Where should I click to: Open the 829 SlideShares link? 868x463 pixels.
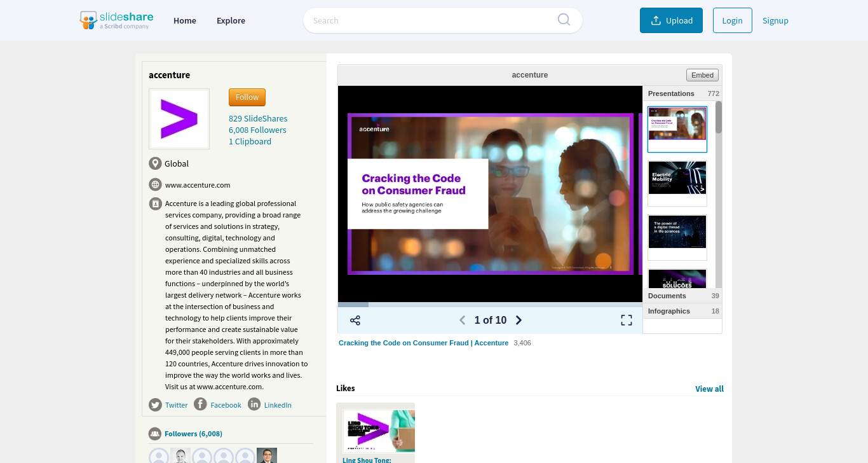[258, 118]
